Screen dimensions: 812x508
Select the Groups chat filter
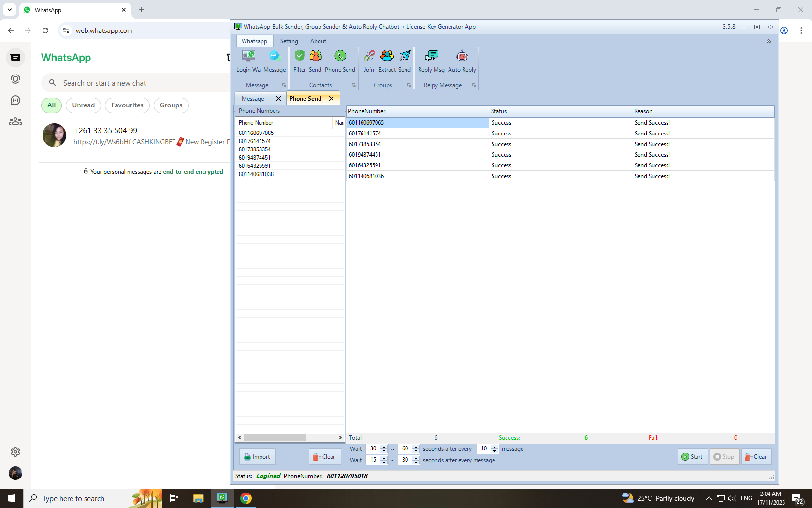click(171, 105)
